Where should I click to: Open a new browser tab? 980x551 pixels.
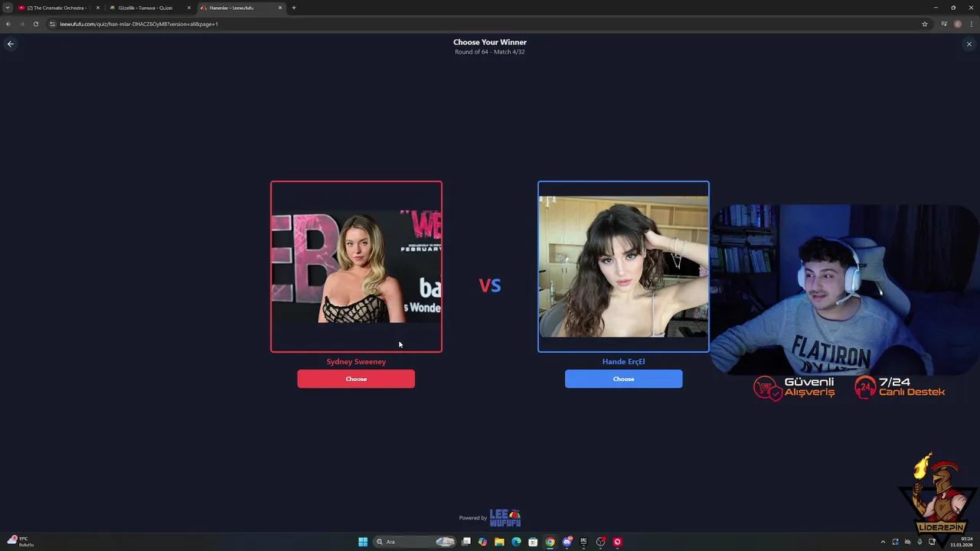294,8
